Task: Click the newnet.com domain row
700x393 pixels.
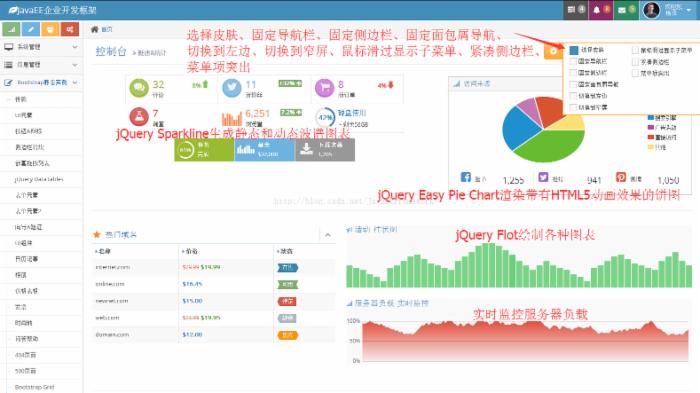Action: click(x=213, y=301)
